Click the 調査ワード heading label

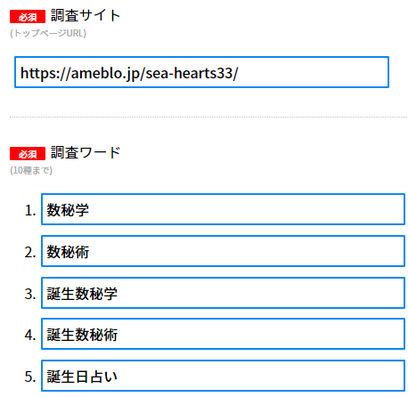click(x=85, y=153)
